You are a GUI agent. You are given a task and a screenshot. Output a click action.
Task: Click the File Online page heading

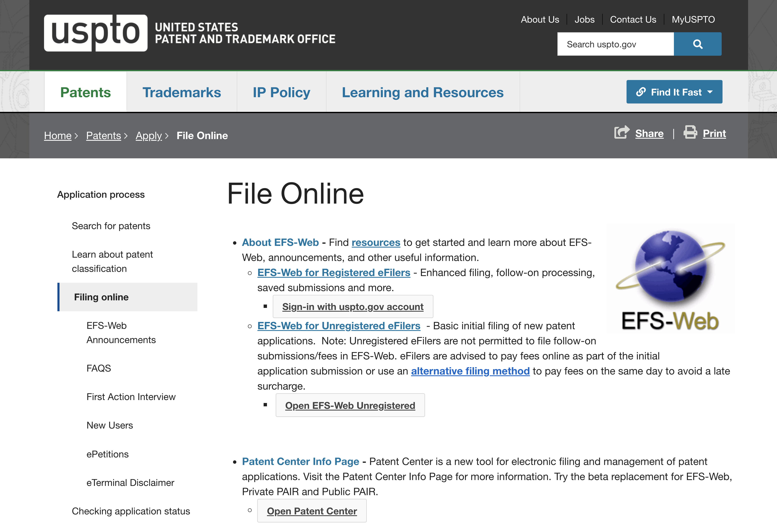point(295,194)
